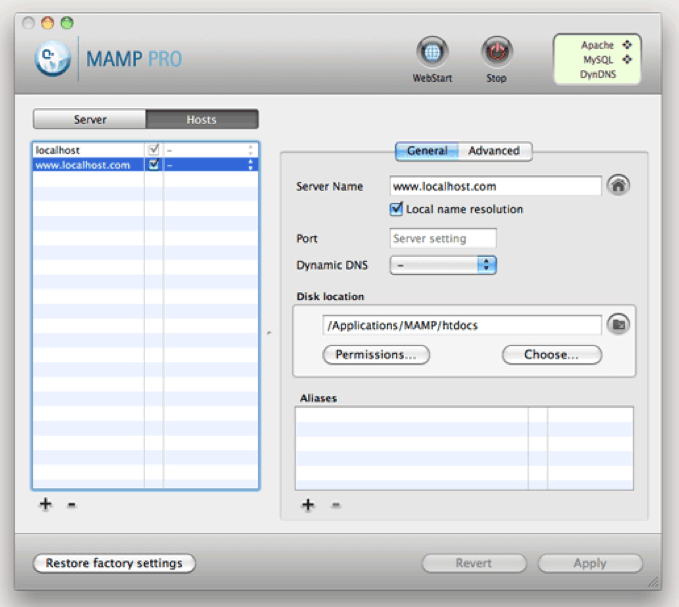Click the Apache status indicator icon
679x607 pixels.
pos(627,45)
